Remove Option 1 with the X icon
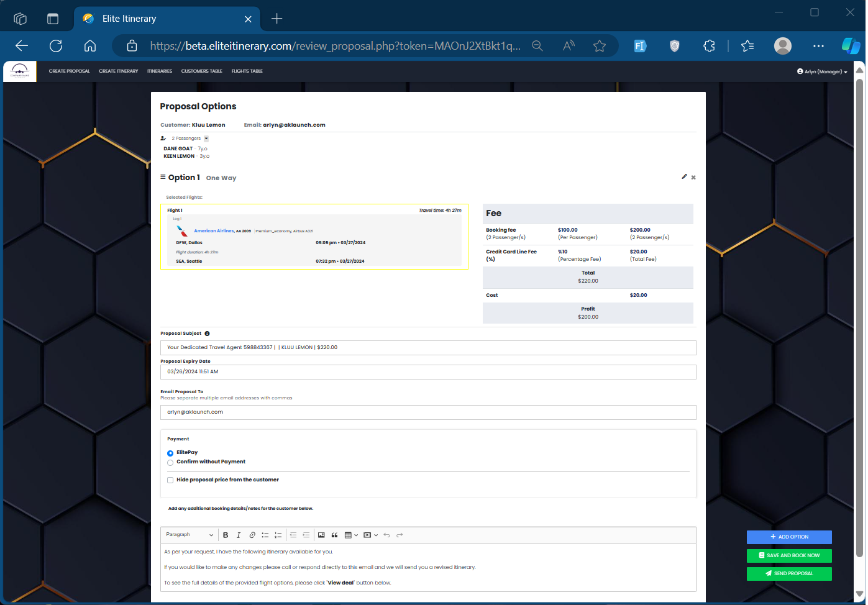Screen dimensions: 868x605 click(x=693, y=178)
